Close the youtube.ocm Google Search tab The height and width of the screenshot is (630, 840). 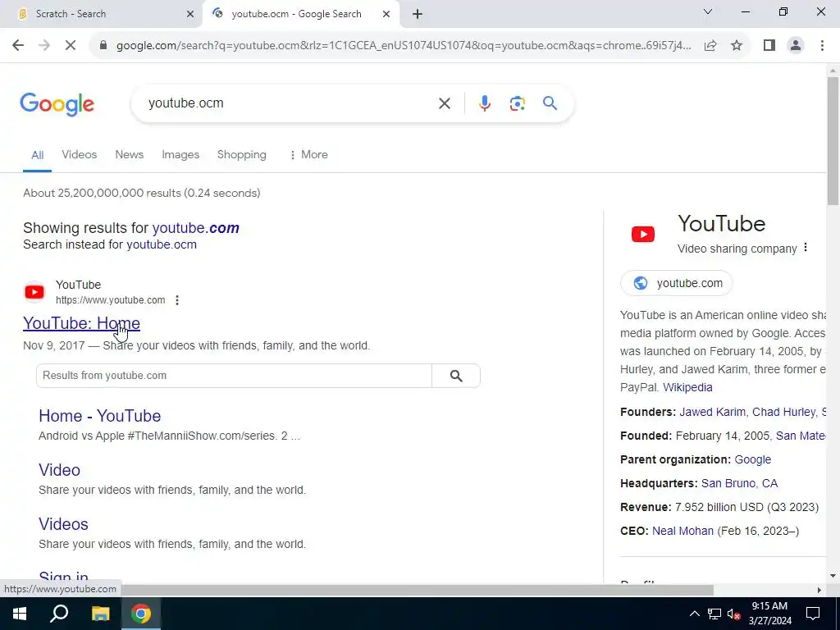pyautogui.click(x=386, y=14)
